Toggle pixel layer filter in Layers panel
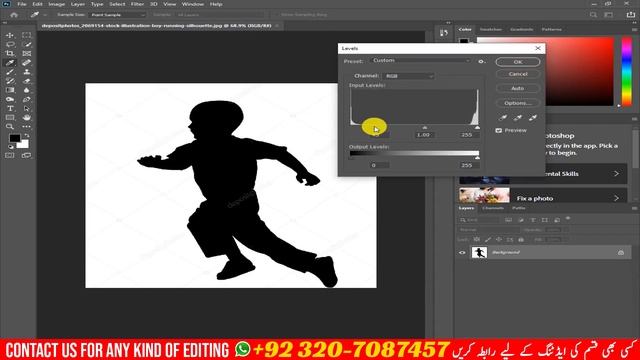This screenshot has height=360, width=640. [508, 220]
